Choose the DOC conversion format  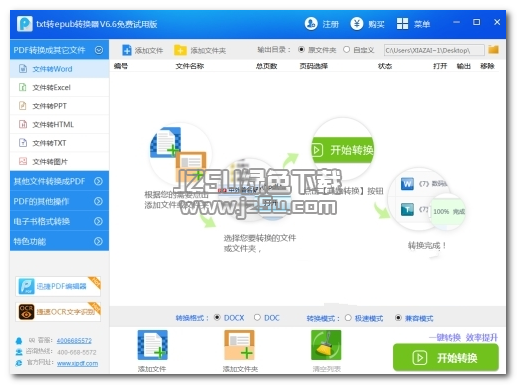tap(257, 318)
